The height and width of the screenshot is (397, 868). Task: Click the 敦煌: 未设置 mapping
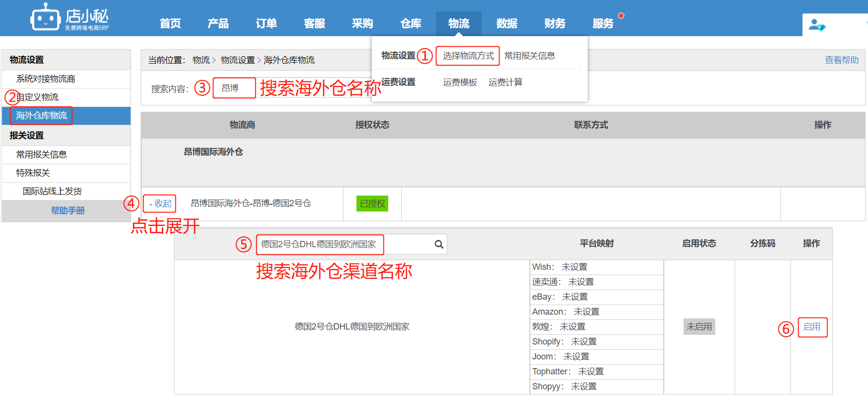558,327
